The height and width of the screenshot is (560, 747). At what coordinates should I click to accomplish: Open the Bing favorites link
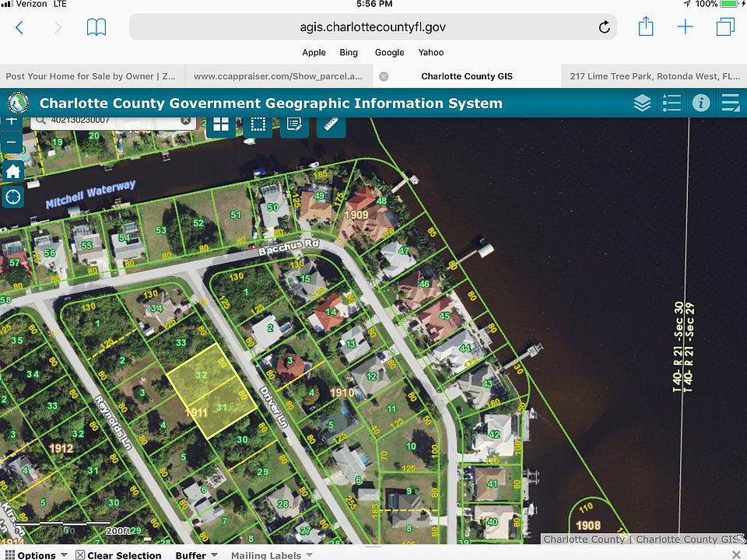(x=349, y=52)
